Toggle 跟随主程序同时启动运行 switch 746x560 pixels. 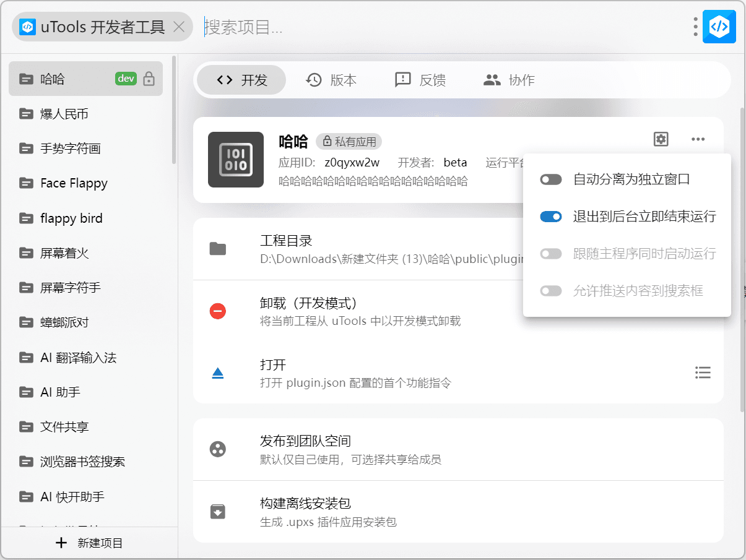tap(551, 254)
